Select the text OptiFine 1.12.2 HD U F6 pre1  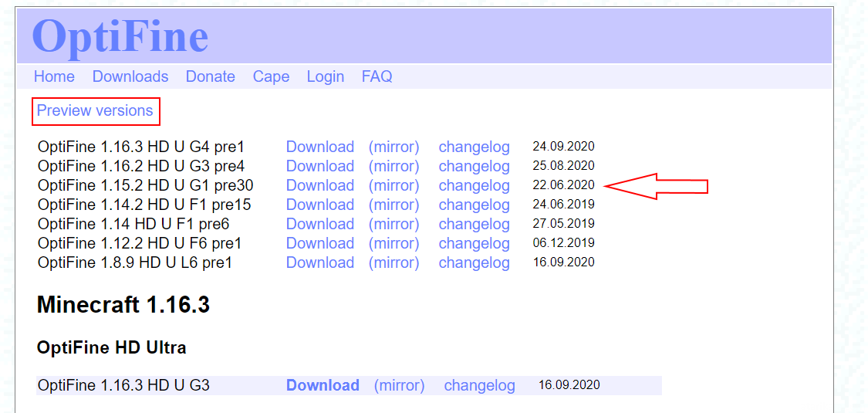pos(140,243)
